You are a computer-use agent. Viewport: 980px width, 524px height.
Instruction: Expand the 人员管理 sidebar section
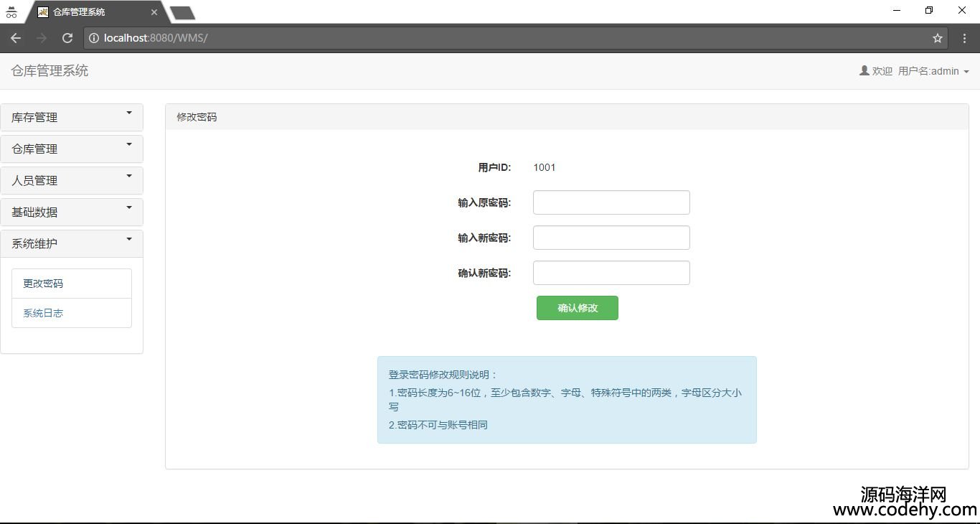[72, 180]
